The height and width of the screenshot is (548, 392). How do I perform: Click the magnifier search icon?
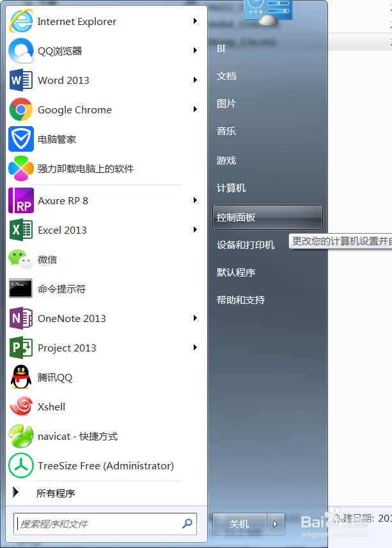(187, 523)
